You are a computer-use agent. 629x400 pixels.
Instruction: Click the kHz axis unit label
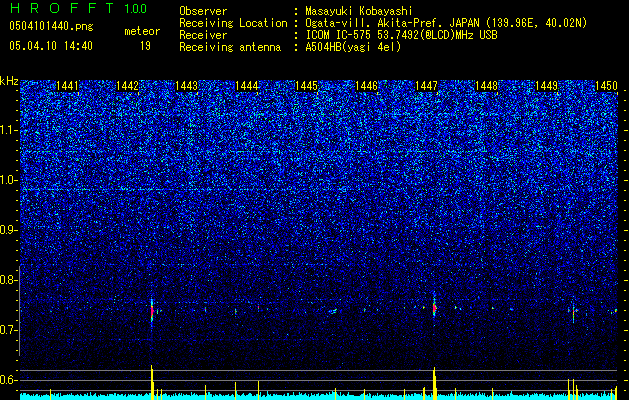coord(9,81)
